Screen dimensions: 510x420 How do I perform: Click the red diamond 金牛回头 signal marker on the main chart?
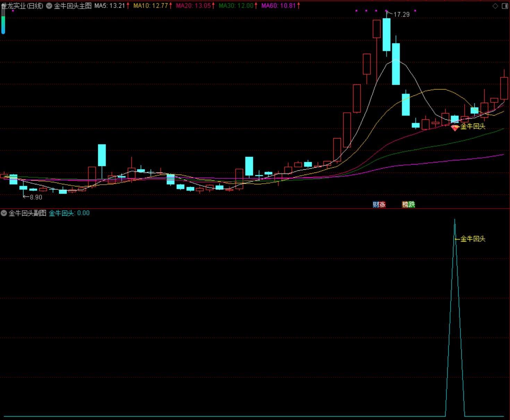pyautogui.click(x=455, y=128)
